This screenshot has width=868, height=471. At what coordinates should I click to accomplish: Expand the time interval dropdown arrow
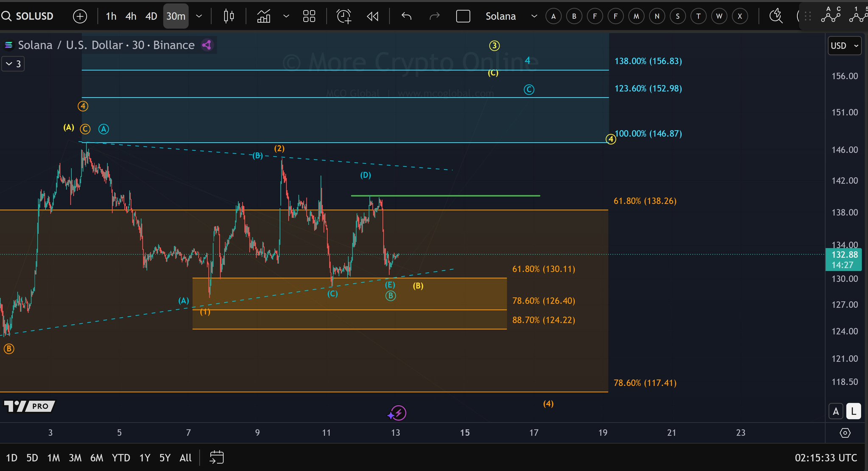[x=199, y=16]
